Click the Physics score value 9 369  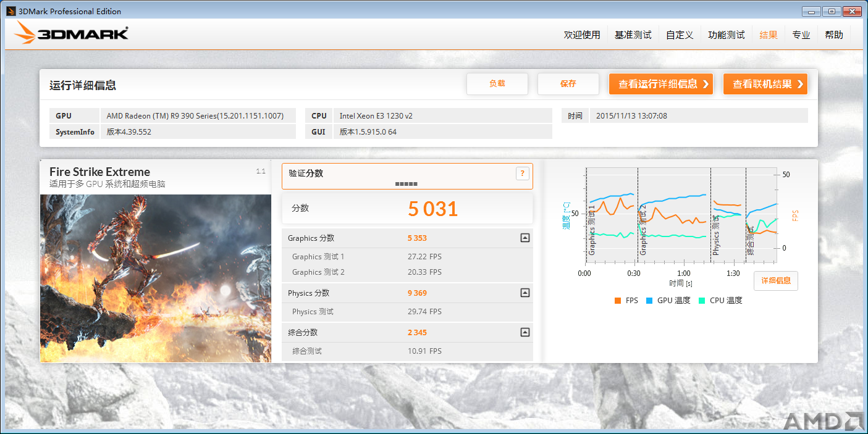417,293
